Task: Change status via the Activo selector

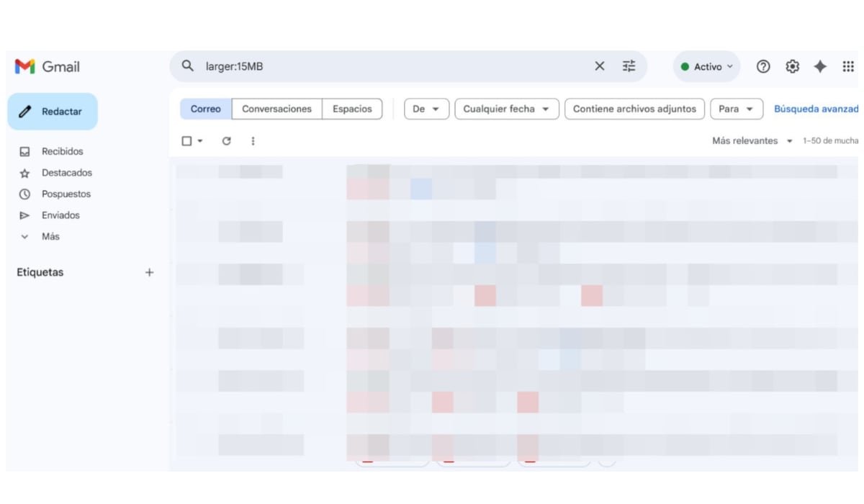Action: 706,66
